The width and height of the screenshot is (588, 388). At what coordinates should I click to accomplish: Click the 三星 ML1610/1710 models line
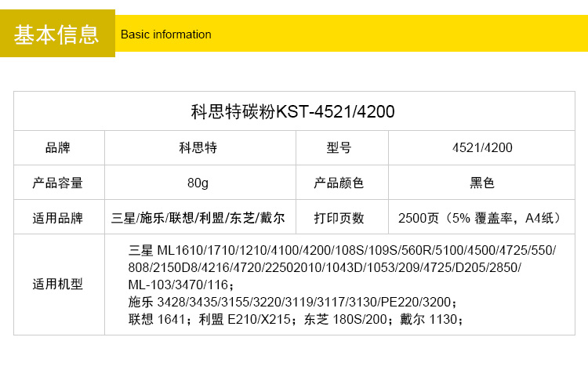(342, 250)
